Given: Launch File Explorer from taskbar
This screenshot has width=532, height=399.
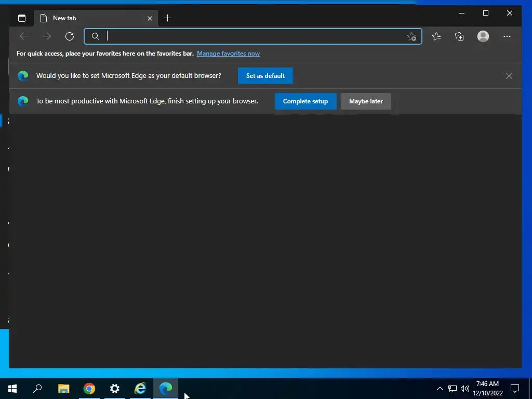Looking at the screenshot, I should (63, 389).
